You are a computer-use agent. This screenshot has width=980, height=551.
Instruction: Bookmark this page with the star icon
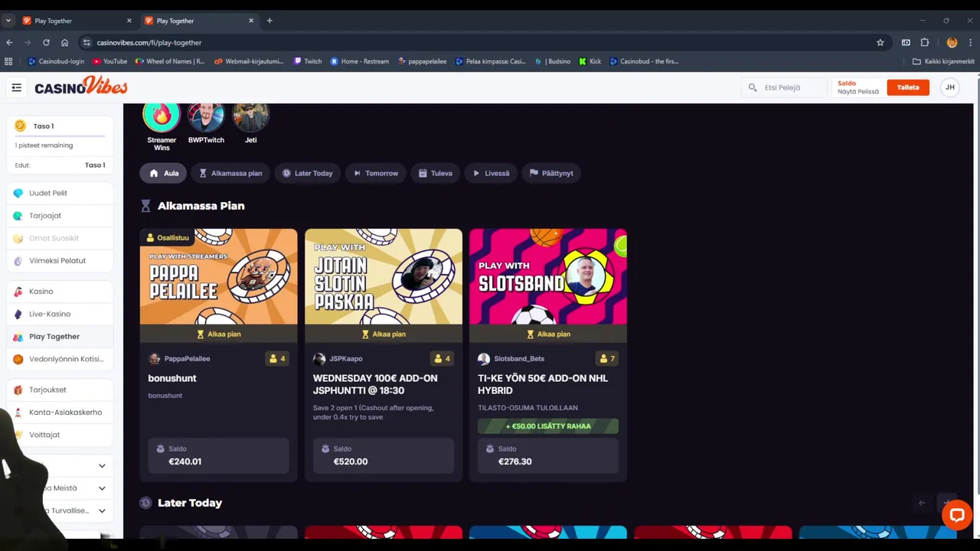[x=880, y=43]
